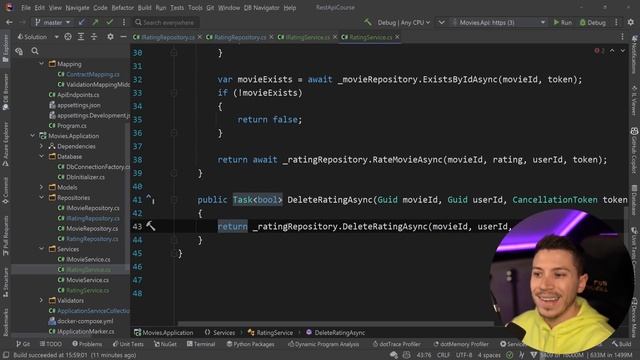Screen dimensions: 640x360
Task: Open the Structure side tab
Action: point(5,282)
